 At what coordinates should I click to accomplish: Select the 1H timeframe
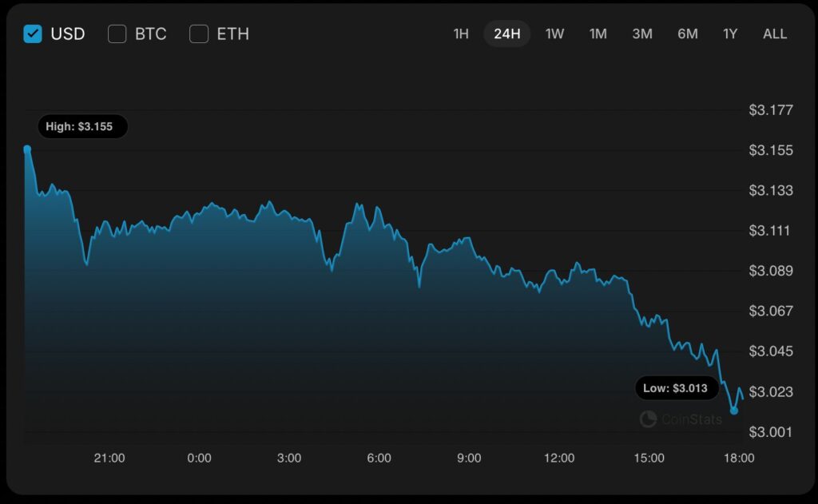460,34
